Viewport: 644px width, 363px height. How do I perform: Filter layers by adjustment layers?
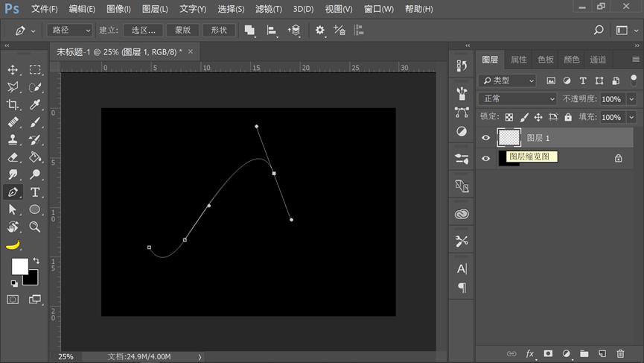coord(567,81)
